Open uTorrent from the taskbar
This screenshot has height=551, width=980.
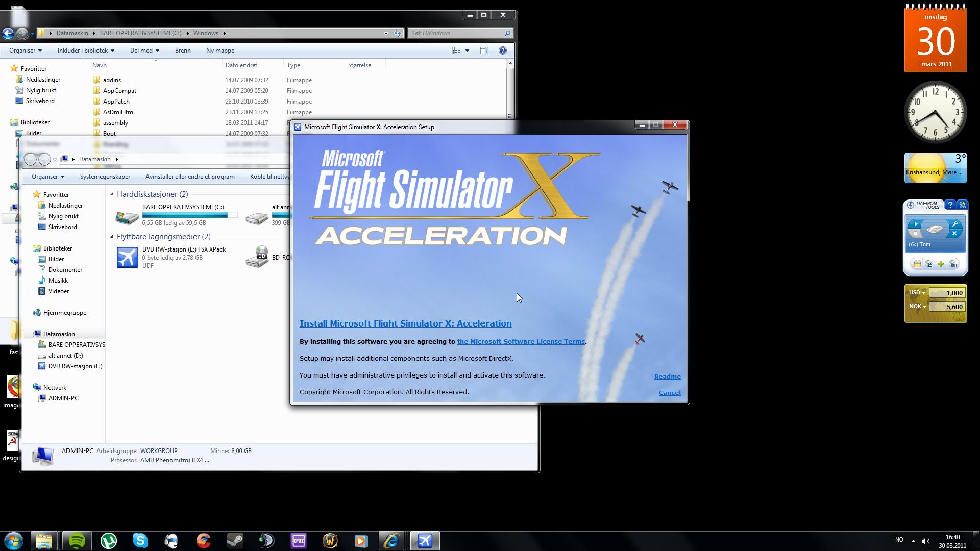(x=108, y=540)
